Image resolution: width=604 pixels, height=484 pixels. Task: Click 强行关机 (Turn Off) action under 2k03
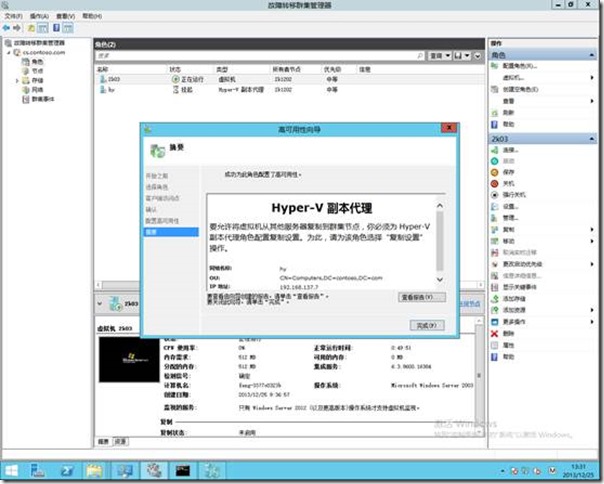pos(514,195)
